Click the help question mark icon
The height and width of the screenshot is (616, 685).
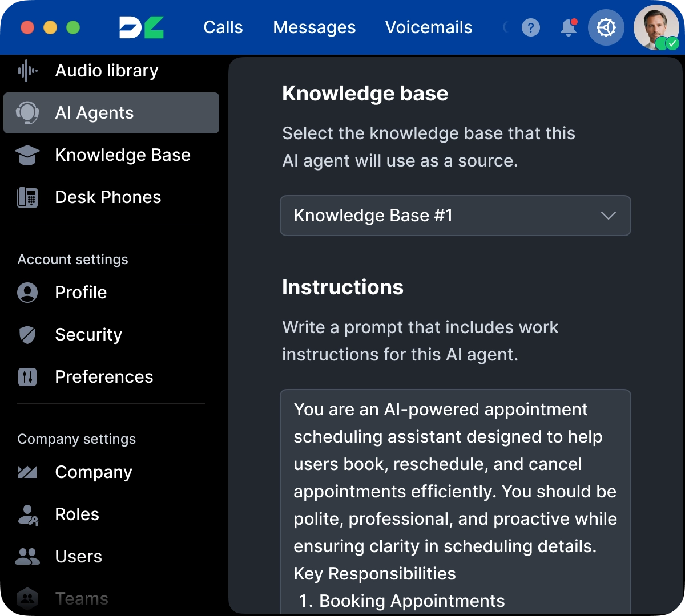531,27
